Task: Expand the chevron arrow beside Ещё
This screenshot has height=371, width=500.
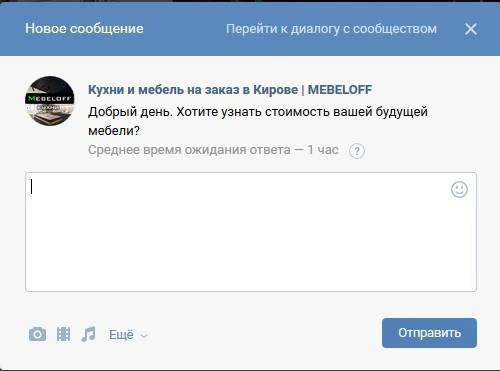Action: click(144, 335)
